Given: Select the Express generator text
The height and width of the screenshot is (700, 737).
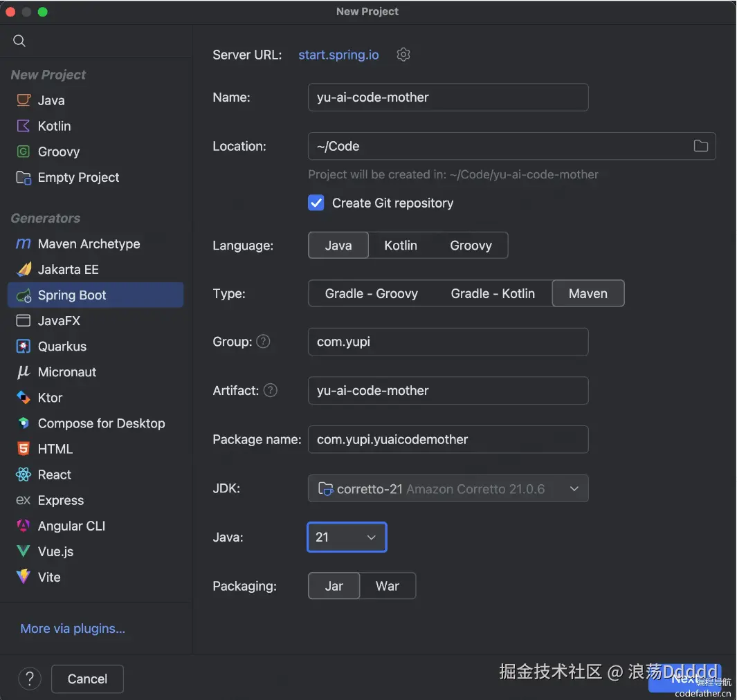Looking at the screenshot, I should [x=61, y=500].
